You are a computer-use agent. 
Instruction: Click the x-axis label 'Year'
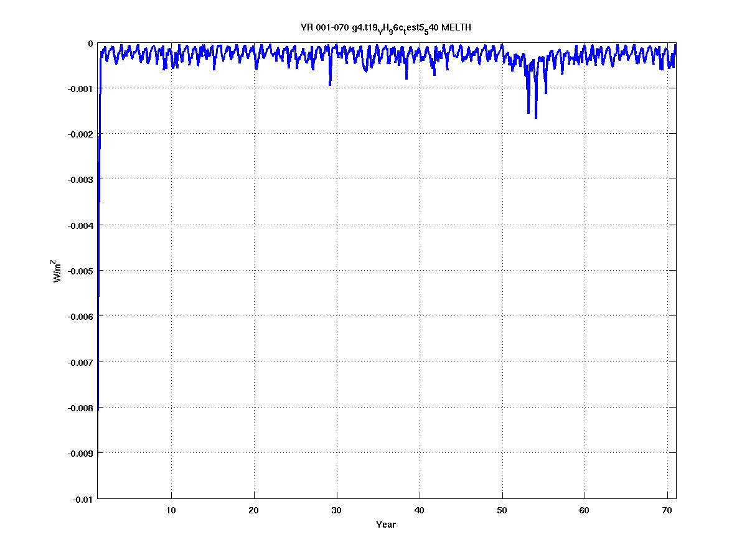(386, 525)
